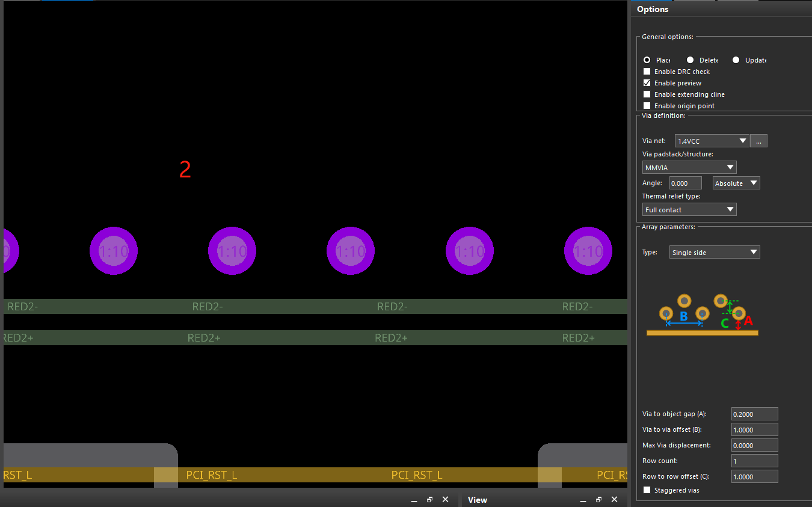The image size is (812, 507).
Task: Disable the Enable preview checkbox
Action: point(647,83)
